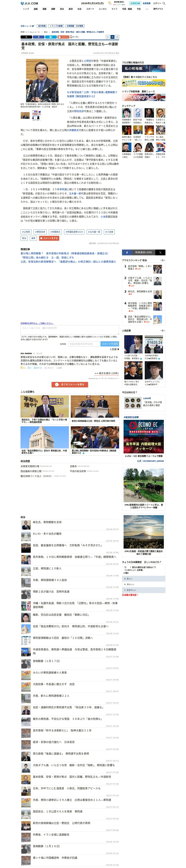This screenshot has height=868, width=186.
Task: Open the ⋯ more menu in the navigation bar
Action: 147,9
